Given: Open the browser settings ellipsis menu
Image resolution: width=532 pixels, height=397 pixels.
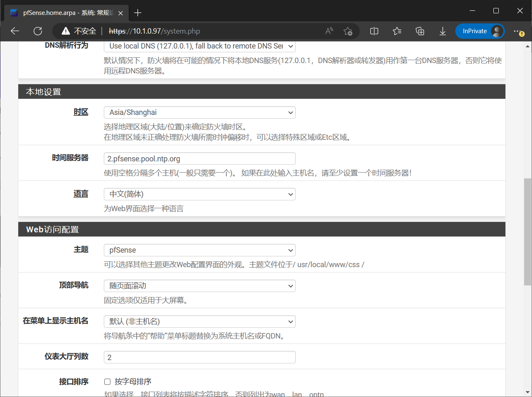Looking at the screenshot, I should pos(517,31).
